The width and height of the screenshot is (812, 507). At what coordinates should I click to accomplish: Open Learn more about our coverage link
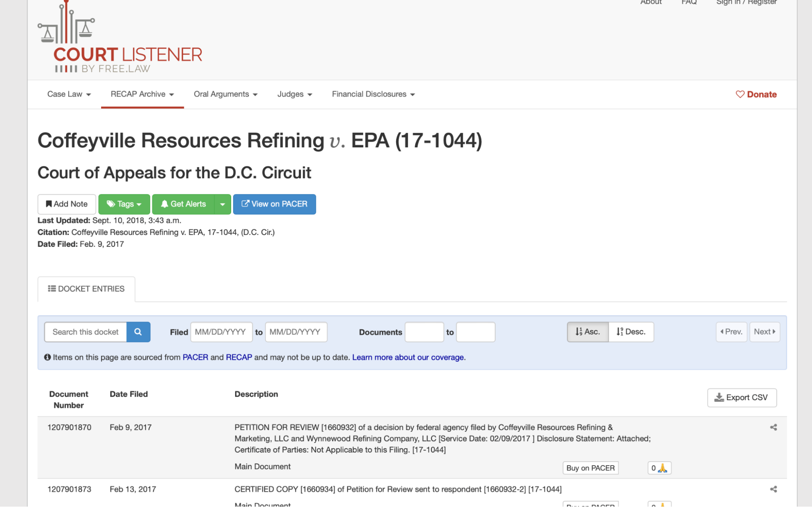(408, 357)
